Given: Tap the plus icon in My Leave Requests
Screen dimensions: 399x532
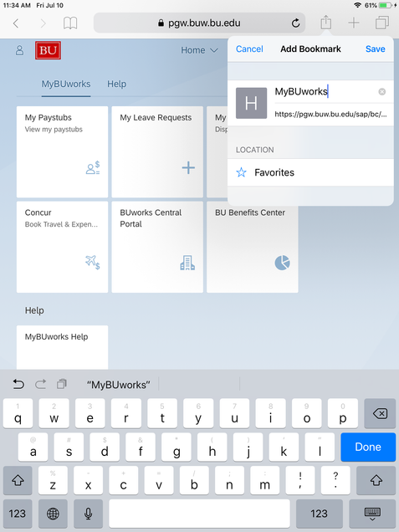Looking at the screenshot, I should coord(188,167).
